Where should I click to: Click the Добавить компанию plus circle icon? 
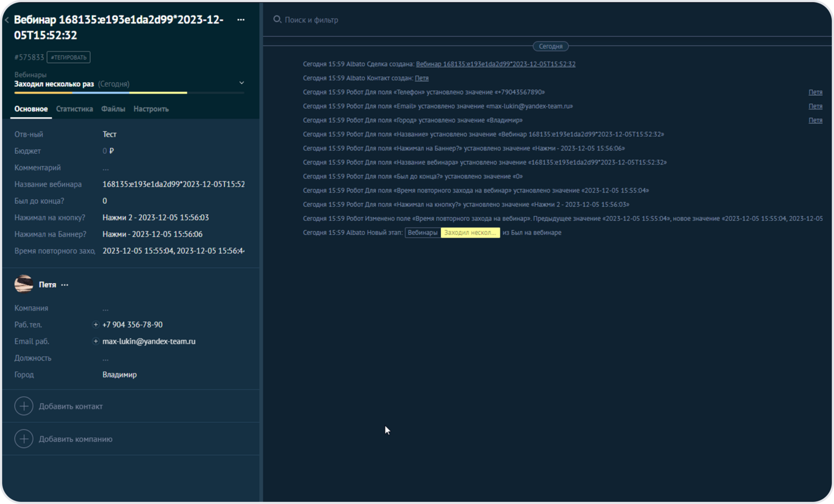click(x=24, y=439)
